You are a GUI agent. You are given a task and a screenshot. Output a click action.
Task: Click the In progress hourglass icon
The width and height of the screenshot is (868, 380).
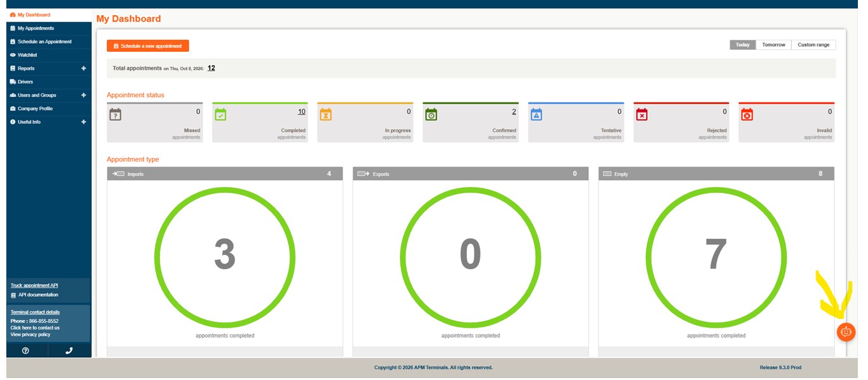tap(325, 114)
